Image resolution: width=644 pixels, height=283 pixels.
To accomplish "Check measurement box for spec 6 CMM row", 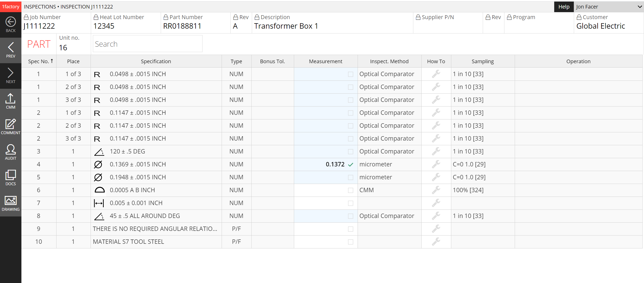I will (x=350, y=190).
